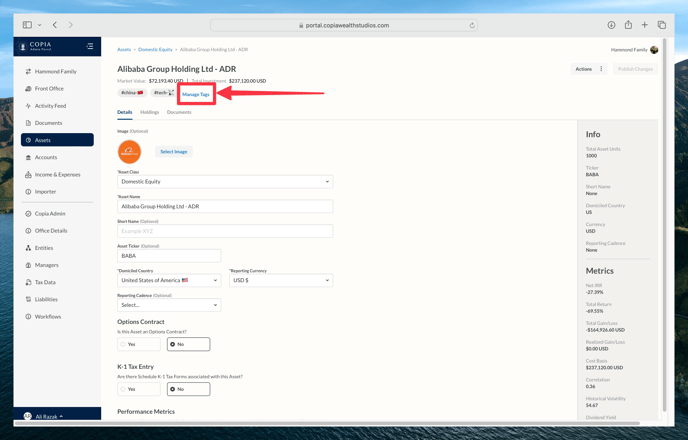The width and height of the screenshot is (688, 440).
Task: Click the Asset Ticker field with BABA
Action: click(169, 256)
